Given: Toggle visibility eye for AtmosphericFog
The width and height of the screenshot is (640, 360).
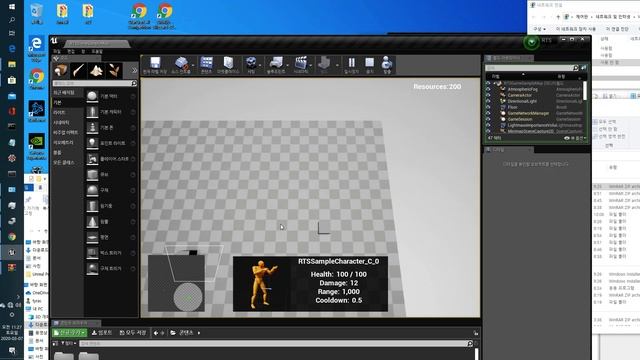Looking at the screenshot, I should (488, 89).
